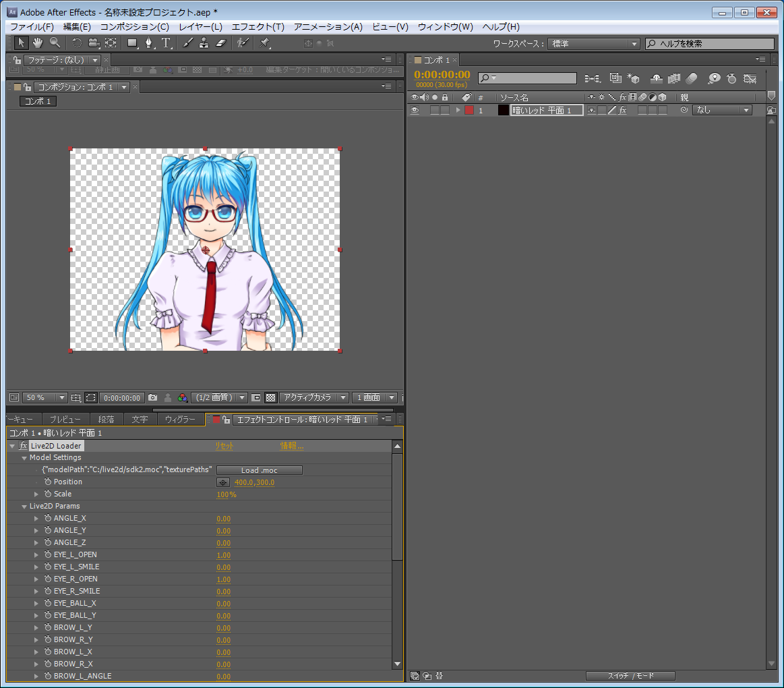Select the Roto Brush tool
Image resolution: width=784 pixels, height=688 pixels.
(243, 43)
